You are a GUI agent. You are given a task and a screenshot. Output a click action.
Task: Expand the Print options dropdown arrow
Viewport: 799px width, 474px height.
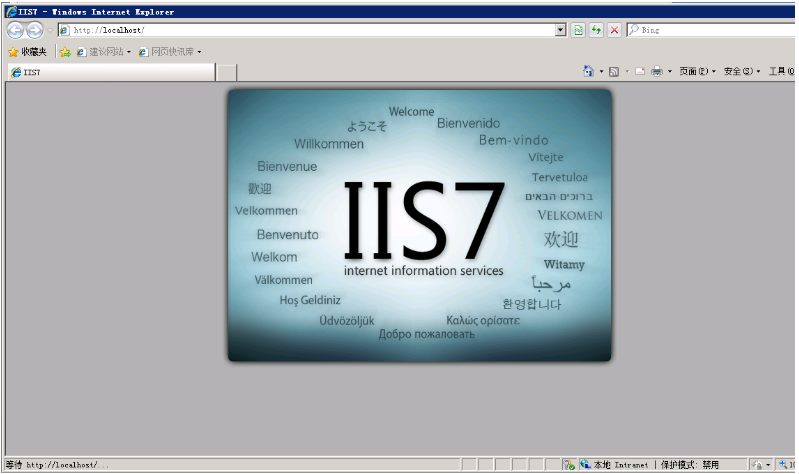670,71
